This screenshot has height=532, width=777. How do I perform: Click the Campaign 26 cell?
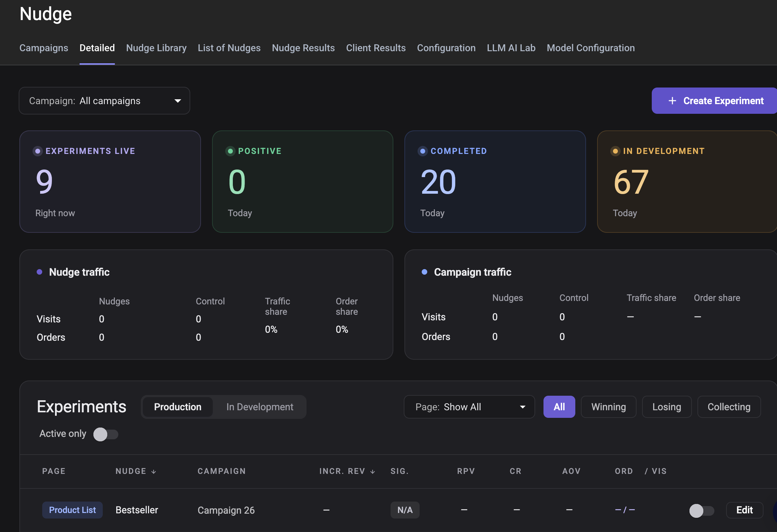click(226, 510)
